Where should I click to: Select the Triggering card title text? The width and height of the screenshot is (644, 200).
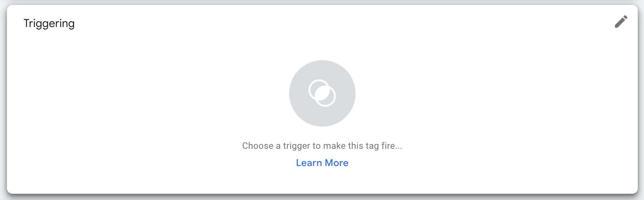click(49, 24)
